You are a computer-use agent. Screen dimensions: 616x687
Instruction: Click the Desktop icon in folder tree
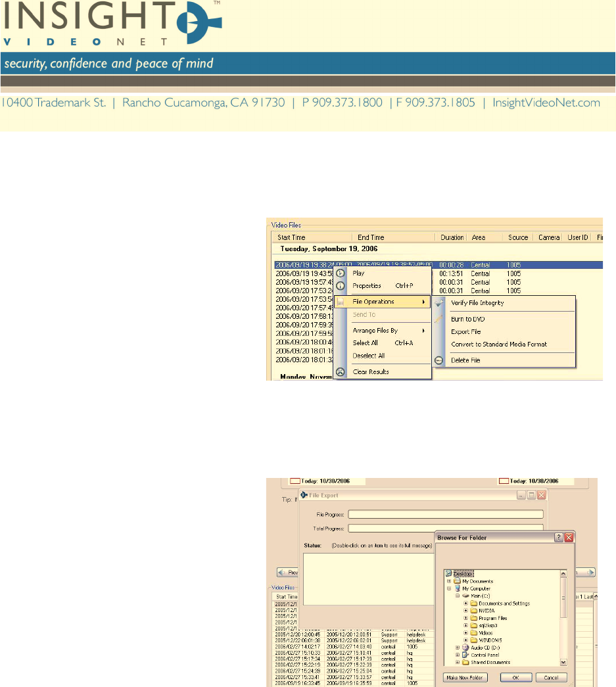point(448,573)
